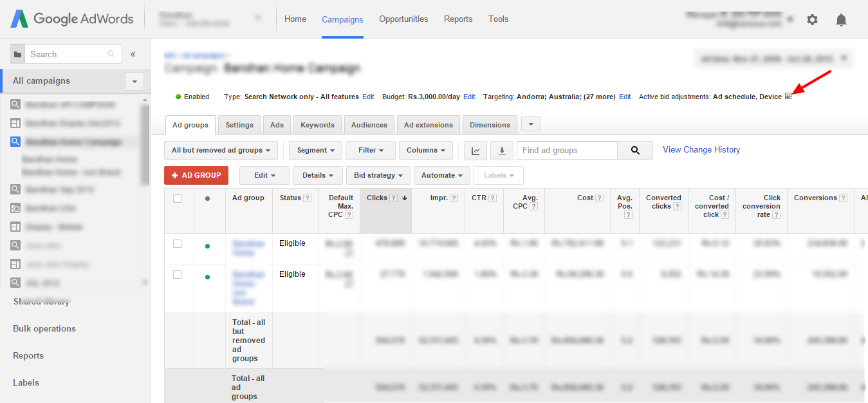The height and width of the screenshot is (403, 868).
Task: Open the Edit dropdown button
Action: (264, 175)
